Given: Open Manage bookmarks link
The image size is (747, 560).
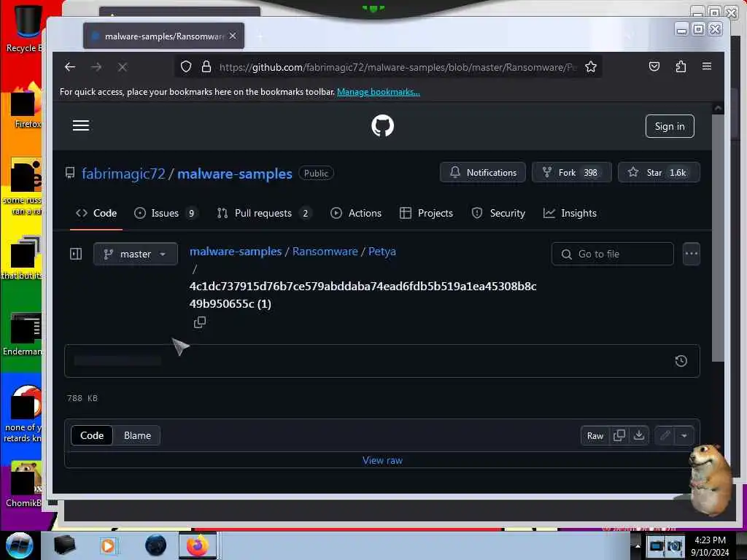Looking at the screenshot, I should pos(379,92).
